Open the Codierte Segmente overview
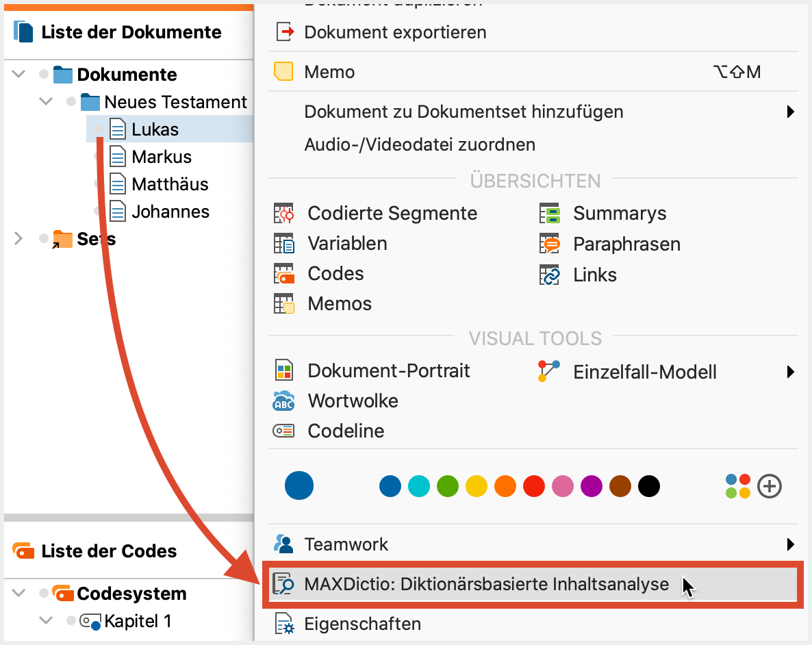 coord(392,214)
